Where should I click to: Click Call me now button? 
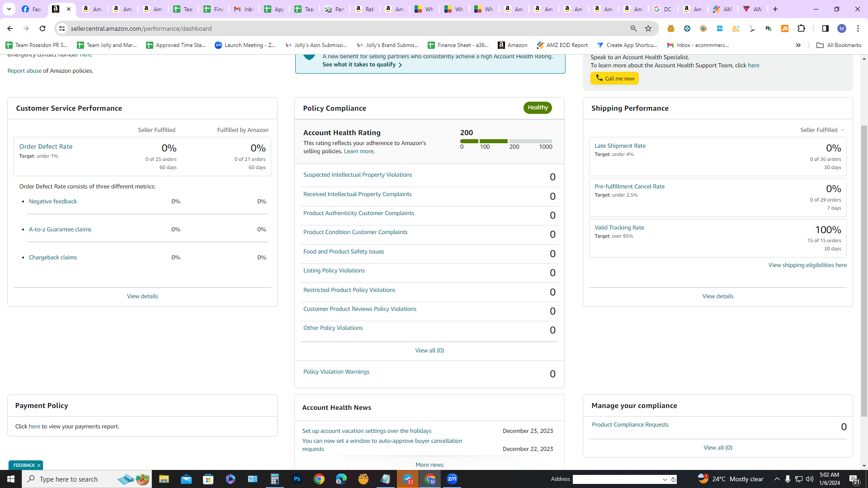coord(614,79)
